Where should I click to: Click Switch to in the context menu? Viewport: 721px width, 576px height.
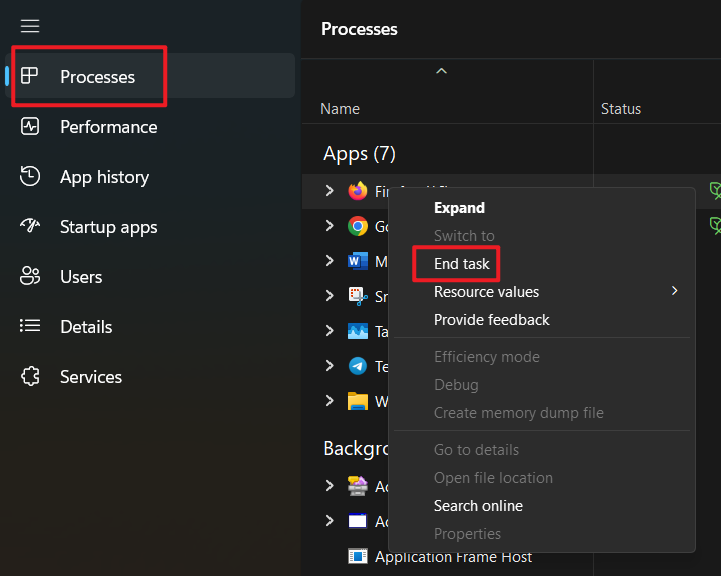tap(464, 236)
